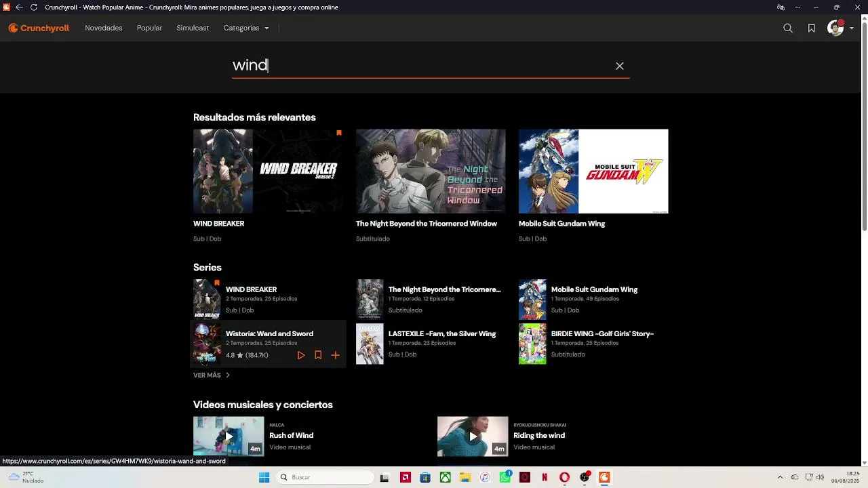Screen dimensions: 868x488
Task: Open the search magnifier icon in the header
Action: [x=788, y=28]
